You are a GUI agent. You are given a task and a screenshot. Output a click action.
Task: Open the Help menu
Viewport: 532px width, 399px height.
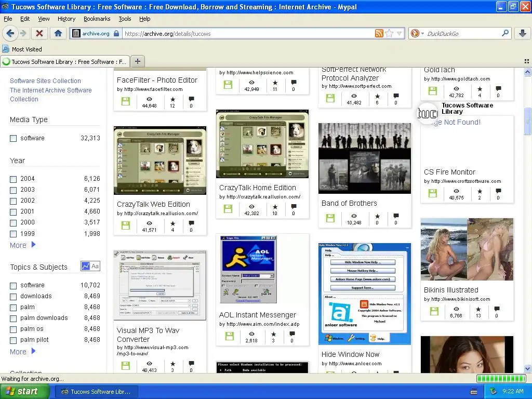coord(144,19)
